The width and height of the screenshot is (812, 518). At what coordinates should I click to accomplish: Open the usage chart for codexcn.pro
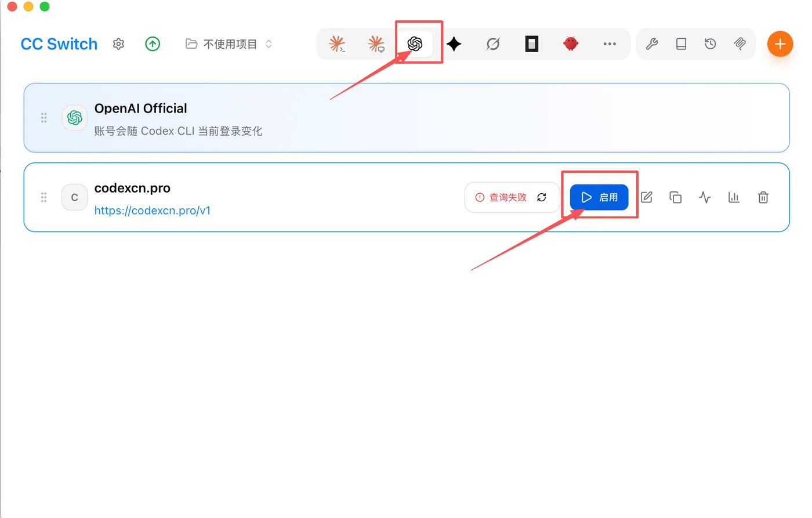[734, 197]
